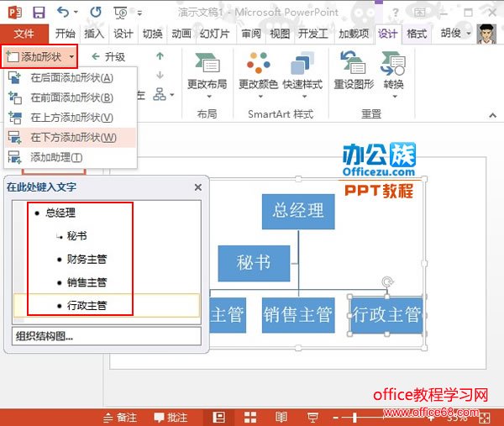The width and height of the screenshot is (504, 426).
Task: Click the move down arrow icon
Action: [x=160, y=76]
